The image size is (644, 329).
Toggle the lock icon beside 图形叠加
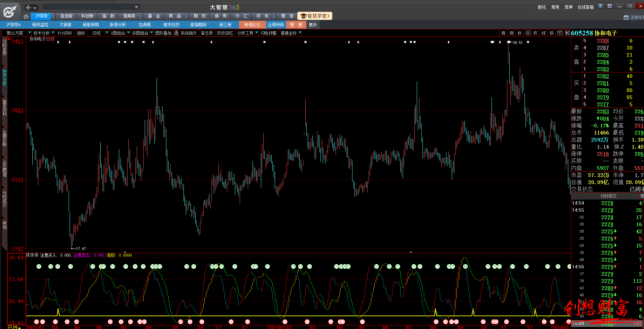(176, 33)
